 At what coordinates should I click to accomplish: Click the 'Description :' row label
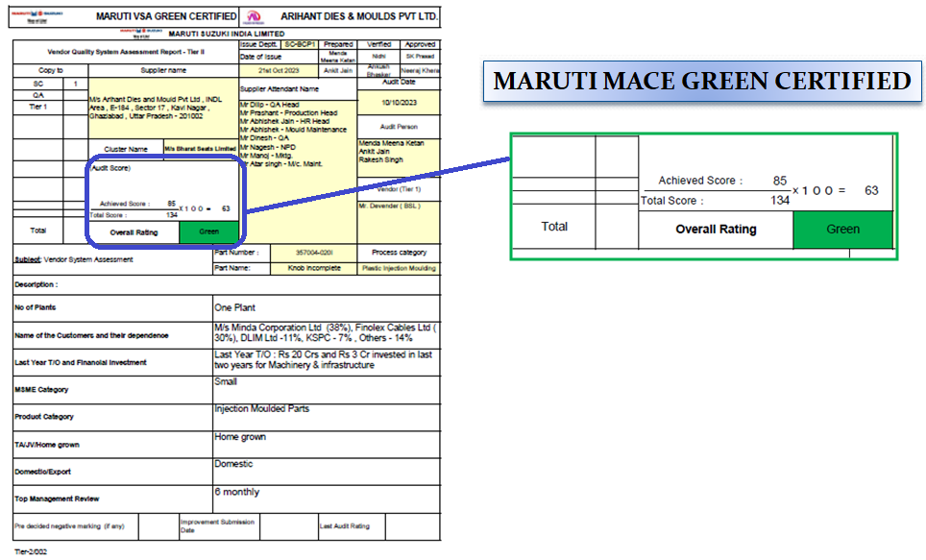click(37, 284)
